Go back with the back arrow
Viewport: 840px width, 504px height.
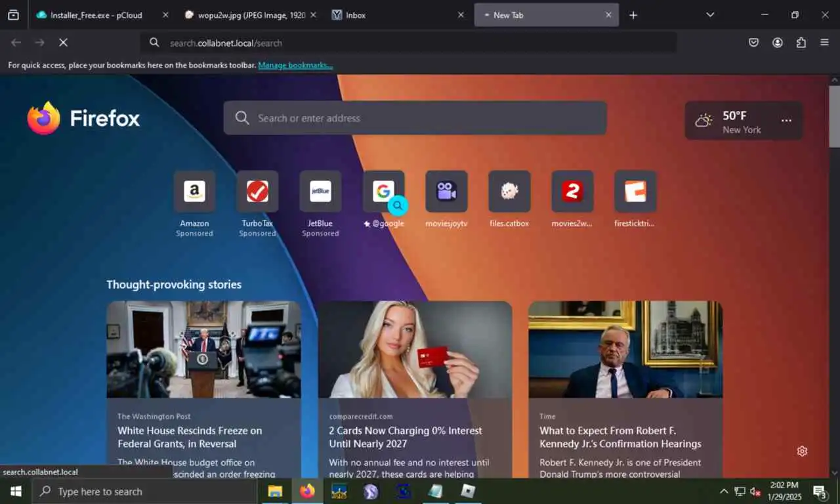click(x=16, y=43)
